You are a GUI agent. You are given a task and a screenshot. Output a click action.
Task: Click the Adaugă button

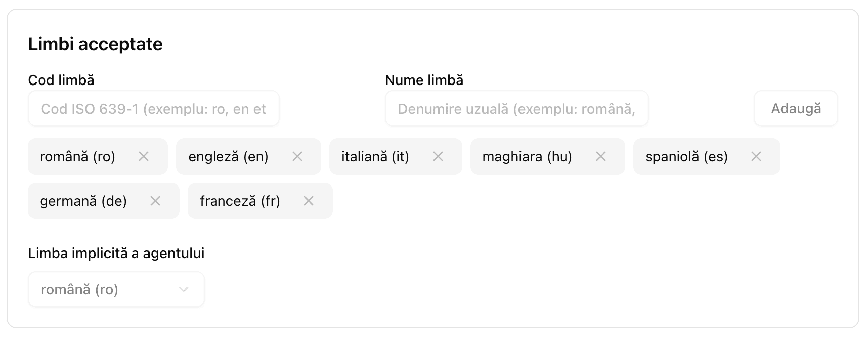pos(796,108)
